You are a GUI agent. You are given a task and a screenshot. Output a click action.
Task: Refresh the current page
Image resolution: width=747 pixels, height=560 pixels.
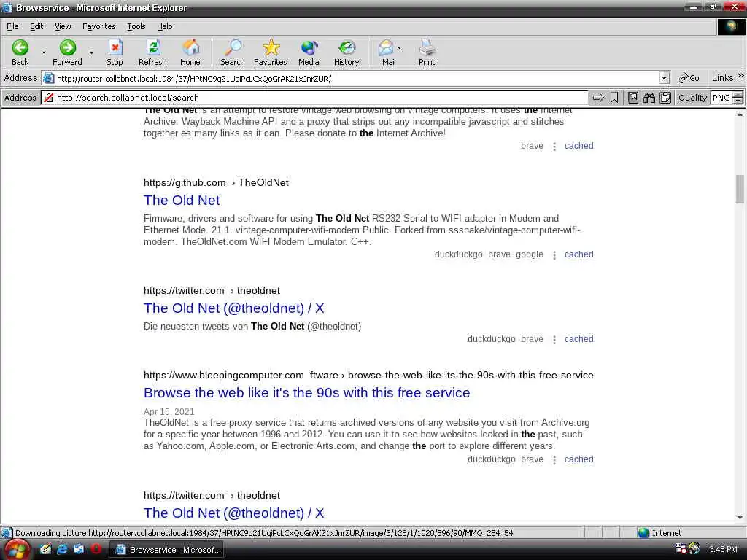(x=152, y=52)
